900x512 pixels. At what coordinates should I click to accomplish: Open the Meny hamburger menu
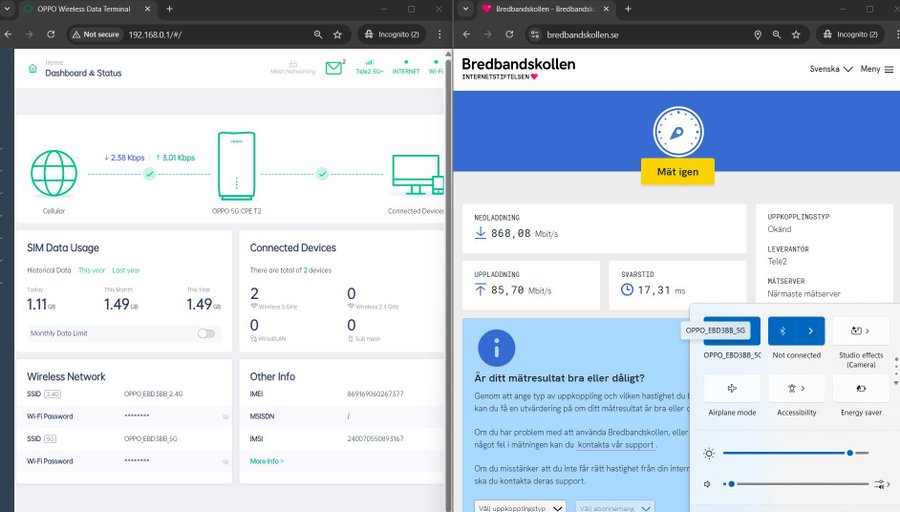[x=877, y=69]
